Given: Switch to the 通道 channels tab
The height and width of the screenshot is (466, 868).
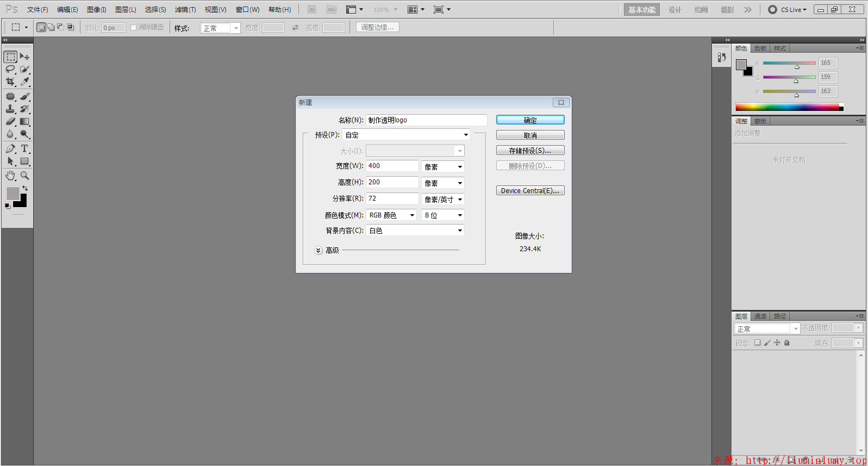Looking at the screenshot, I should 760,316.
